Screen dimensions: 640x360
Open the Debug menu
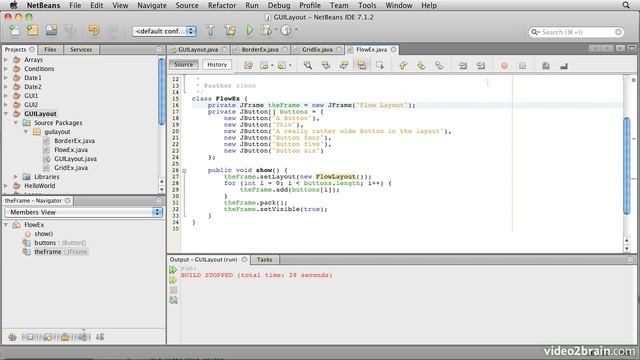pos(279,5)
